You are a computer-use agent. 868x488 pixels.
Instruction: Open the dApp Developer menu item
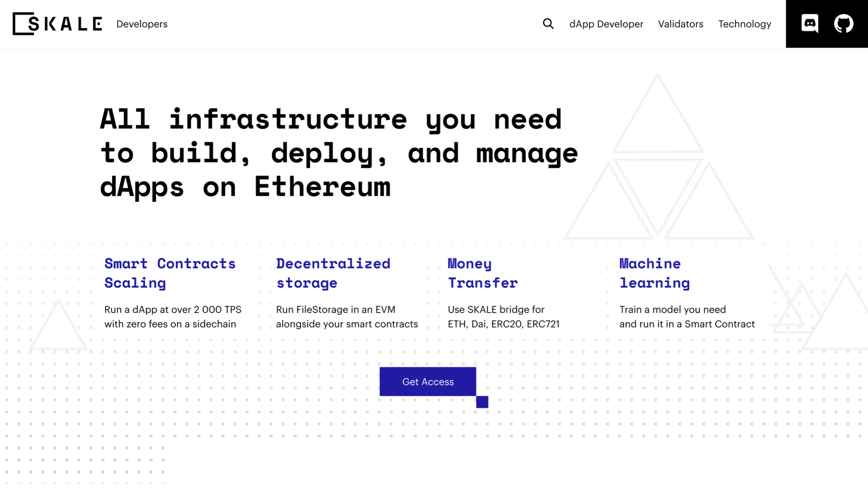(x=606, y=24)
